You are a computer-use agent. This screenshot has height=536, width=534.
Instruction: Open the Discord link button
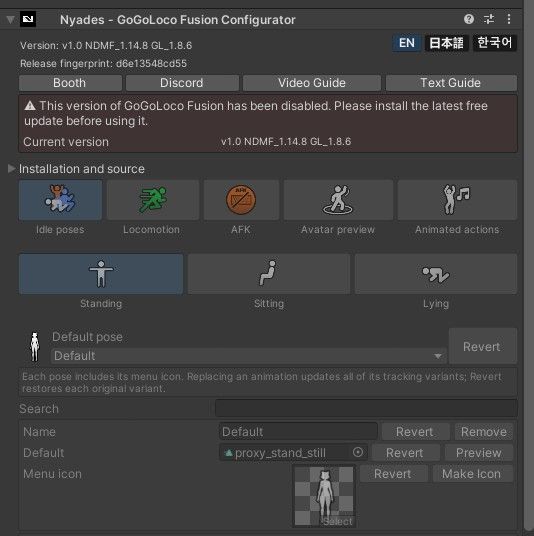click(x=182, y=83)
